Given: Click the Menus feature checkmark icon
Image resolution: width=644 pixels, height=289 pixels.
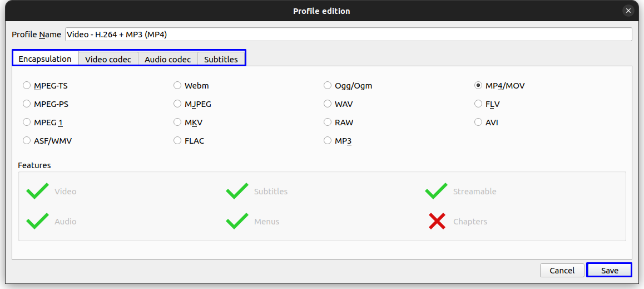Looking at the screenshot, I should 237,221.
